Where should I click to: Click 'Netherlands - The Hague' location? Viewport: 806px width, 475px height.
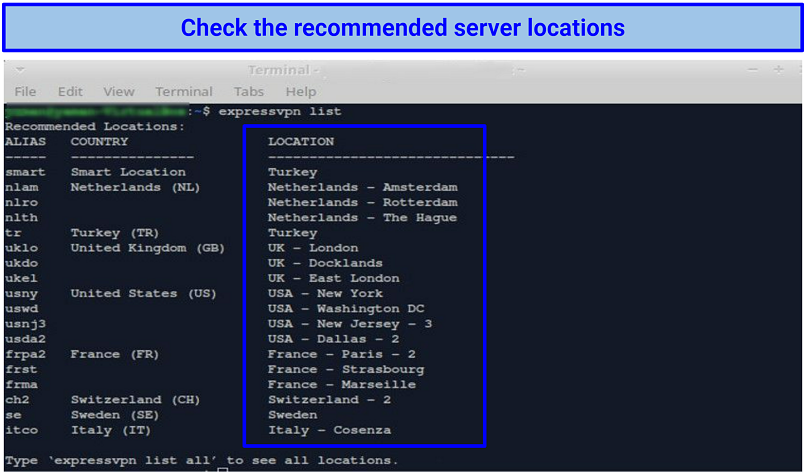coord(362,217)
